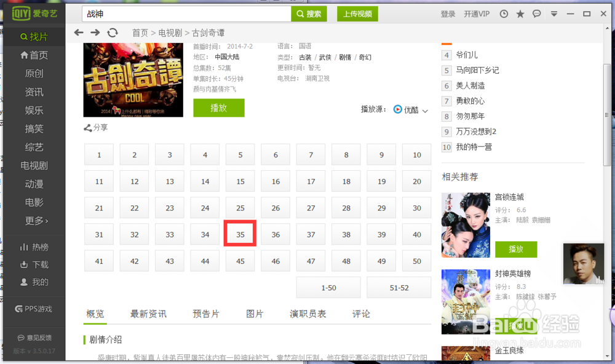Open watch history clock icon

[x=504, y=14]
